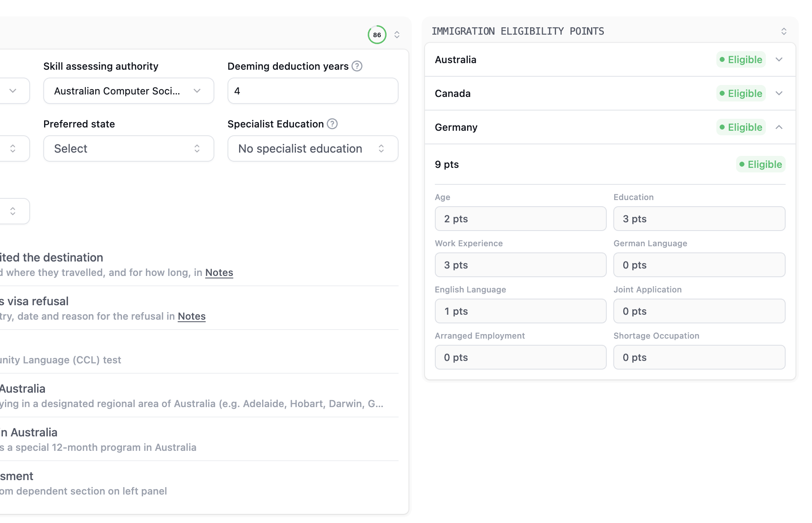Screen dimensions: 812x523
Task: Expand the Canada eligibility row
Action: [779, 93]
